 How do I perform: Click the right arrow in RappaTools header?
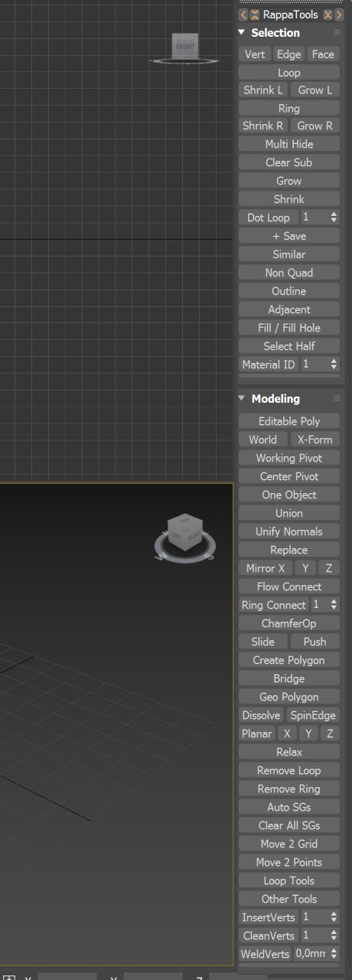click(x=339, y=15)
